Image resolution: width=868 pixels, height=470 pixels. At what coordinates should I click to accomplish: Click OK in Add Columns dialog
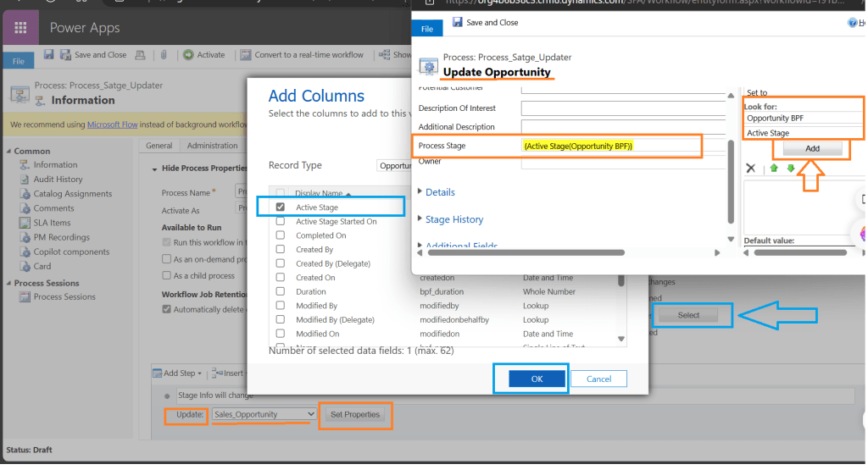(x=537, y=379)
